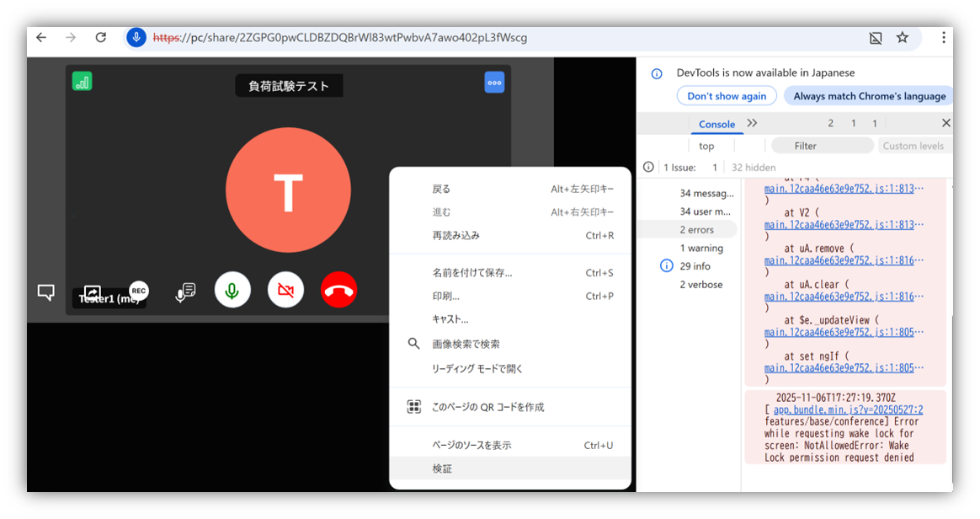
Task: Open the blue three-dots more options button
Action: click(494, 83)
